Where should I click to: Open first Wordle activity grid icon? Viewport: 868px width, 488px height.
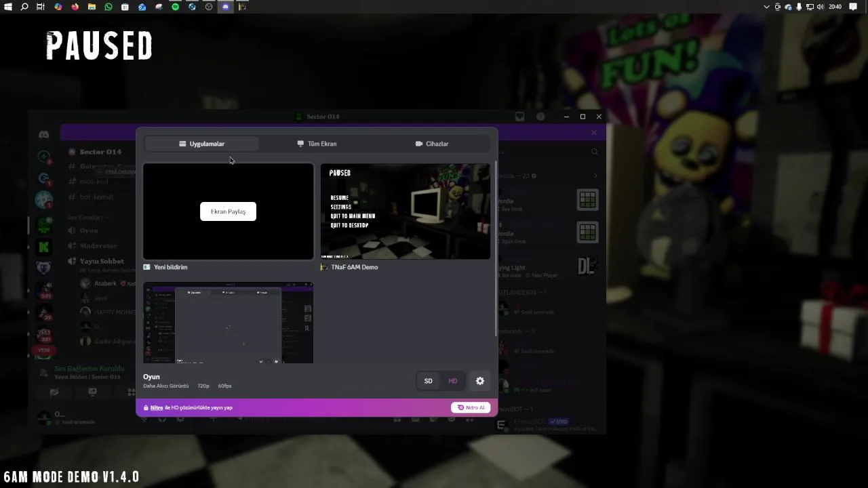tap(587, 200)
